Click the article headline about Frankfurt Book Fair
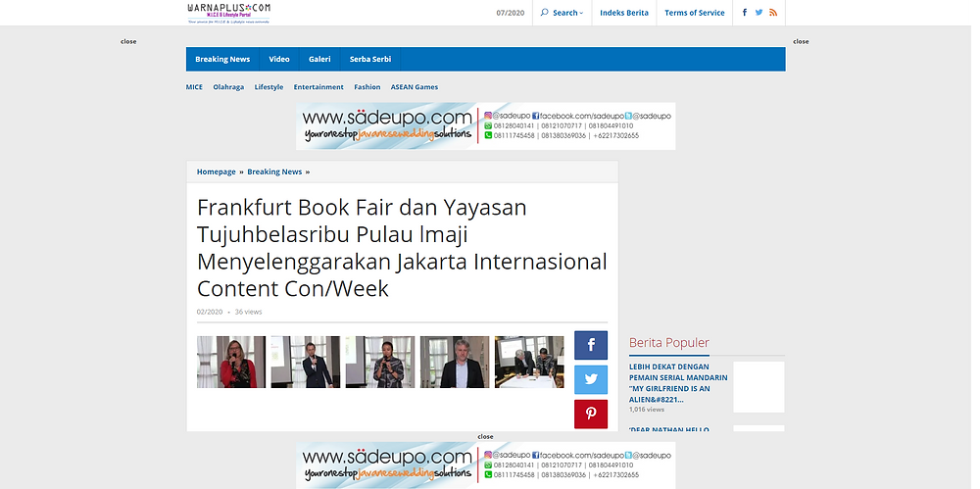 pos(402,248)
